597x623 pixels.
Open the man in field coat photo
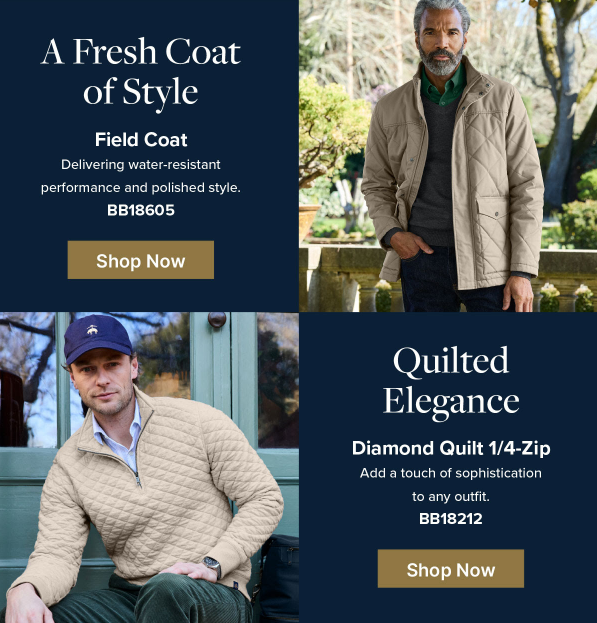coord(448,156)
